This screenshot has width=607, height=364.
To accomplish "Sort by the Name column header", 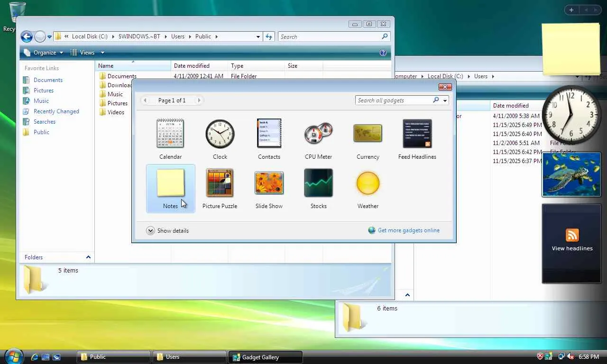I will pos(133,66).
